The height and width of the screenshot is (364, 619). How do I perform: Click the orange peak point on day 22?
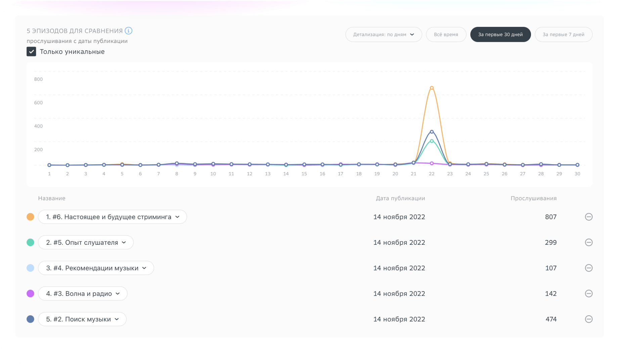click(x=432, y=88)
